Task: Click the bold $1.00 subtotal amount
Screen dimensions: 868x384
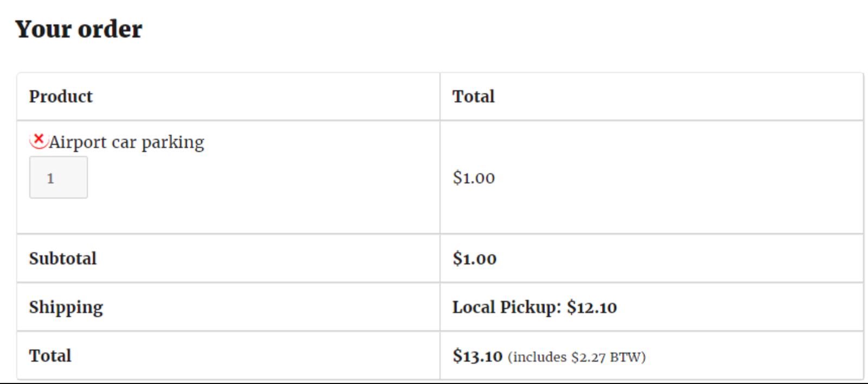Action: pyautogui.click(x=475, y=259)
